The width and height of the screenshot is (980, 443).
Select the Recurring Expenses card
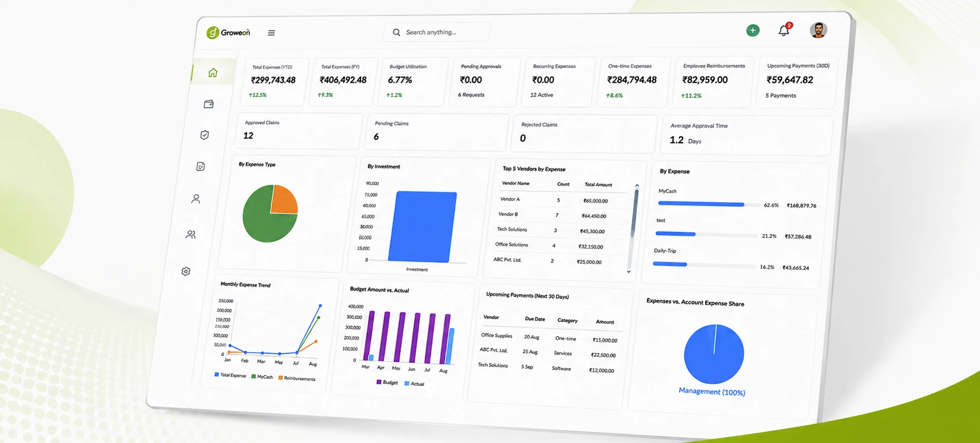(558, 82)
